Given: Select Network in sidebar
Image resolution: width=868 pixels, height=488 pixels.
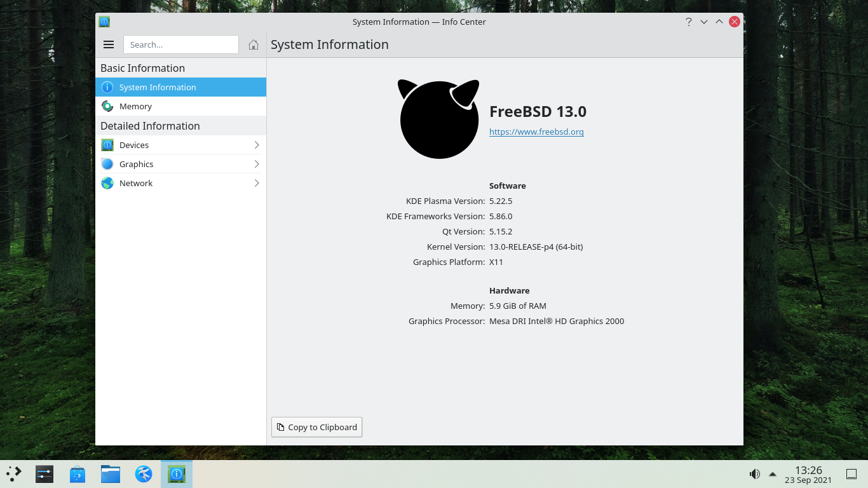Looking at the screenshot, I should pyautogui.click(x=180, y=183).
